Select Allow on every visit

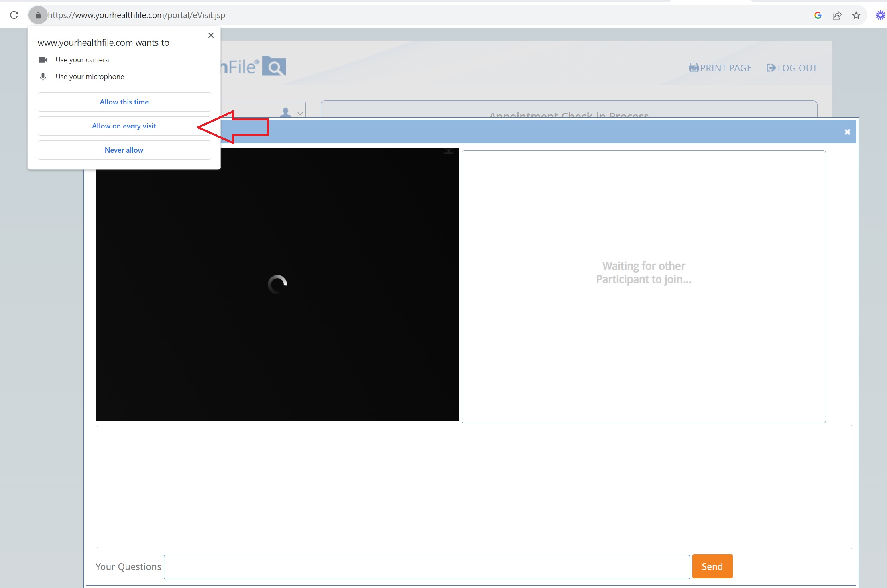pyautogui.click(x=124, y=126)
